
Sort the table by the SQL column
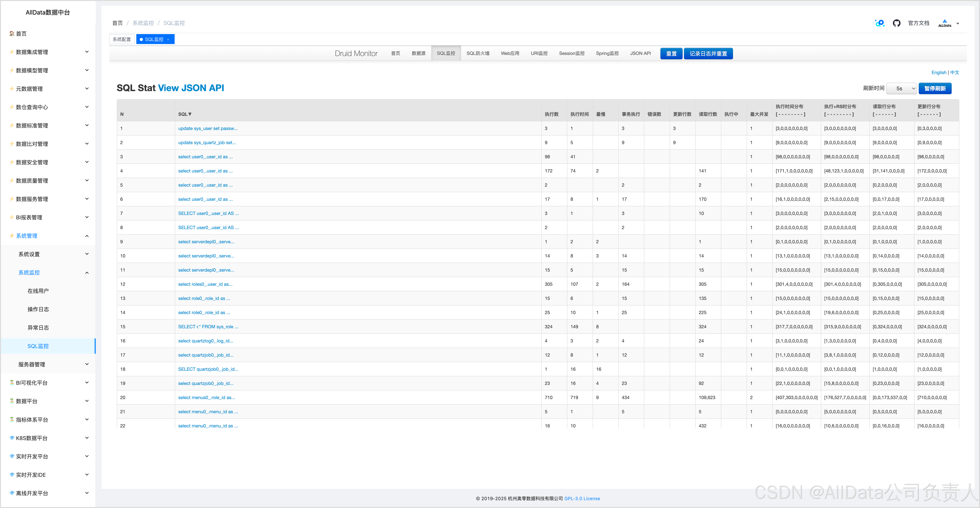pyautogui.click(x=185, y=114)
